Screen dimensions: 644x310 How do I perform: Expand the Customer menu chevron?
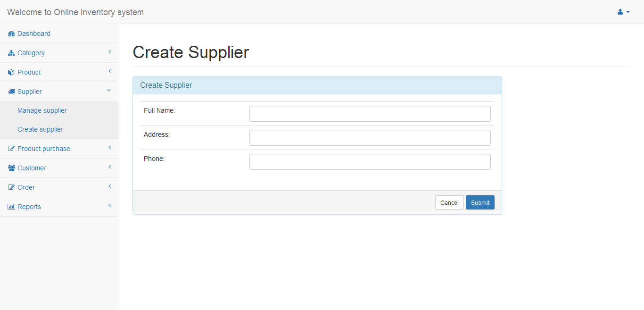(x=110, y=167)
